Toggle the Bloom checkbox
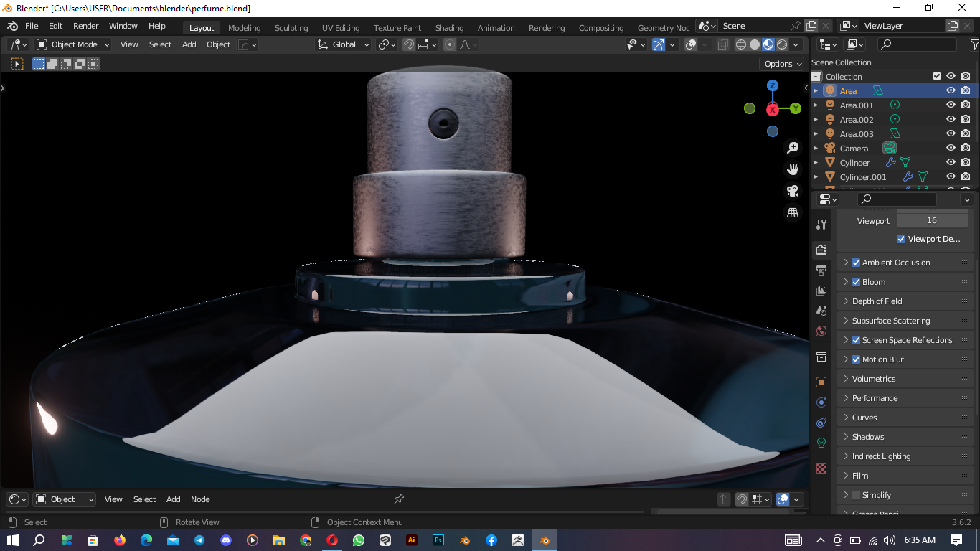Viewport: 980px width, 551px height. pos(856,282)
